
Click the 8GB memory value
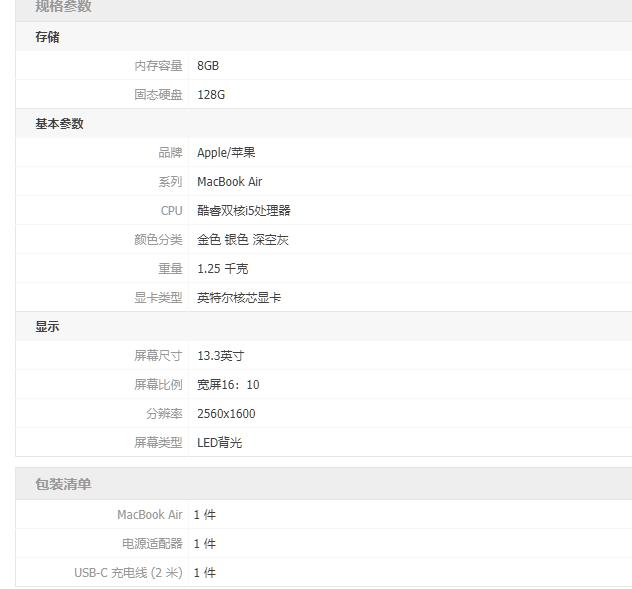click(x=208, y=65)
